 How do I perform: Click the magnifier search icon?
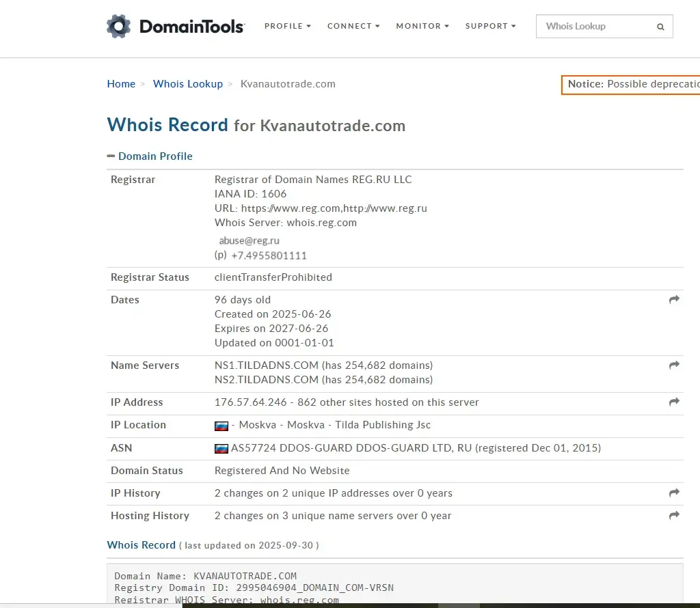coord(660,27)
